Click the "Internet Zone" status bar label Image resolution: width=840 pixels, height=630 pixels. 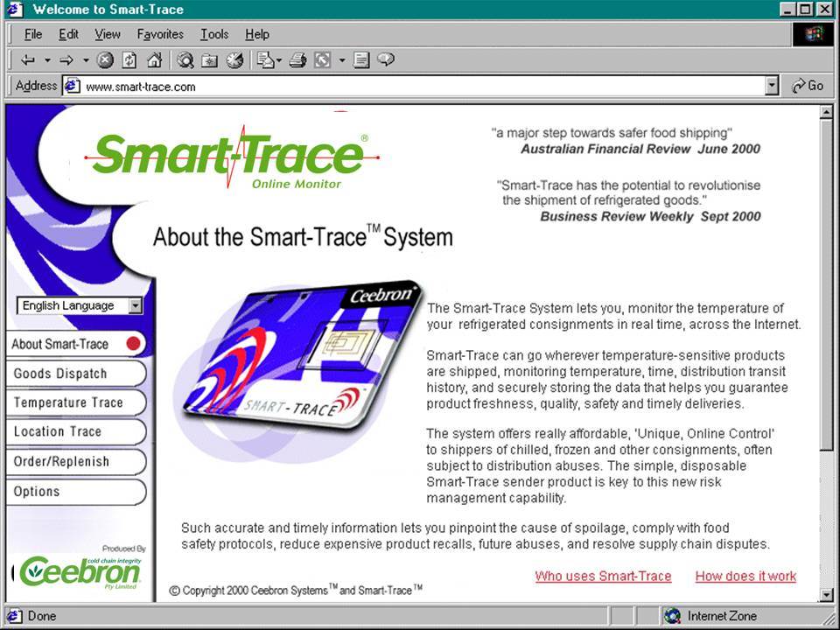tap(722, 616)
